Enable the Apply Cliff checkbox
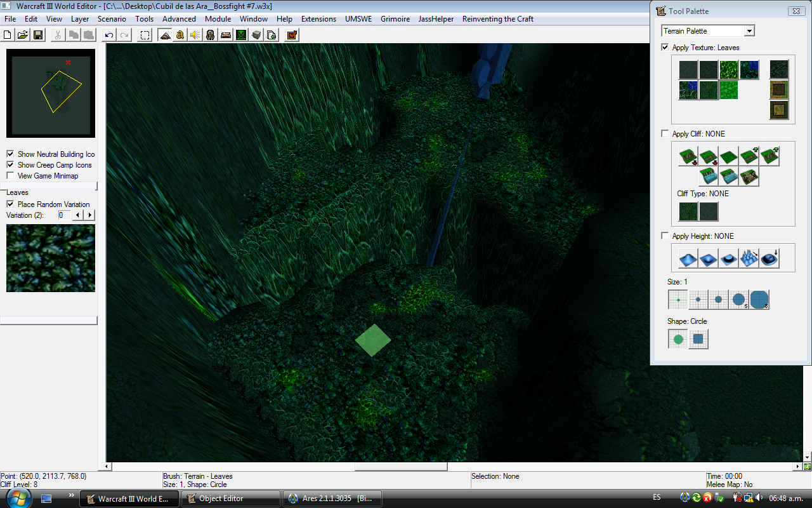The width and height of the screenshot is (812, 508). click(x=665, y=133)
